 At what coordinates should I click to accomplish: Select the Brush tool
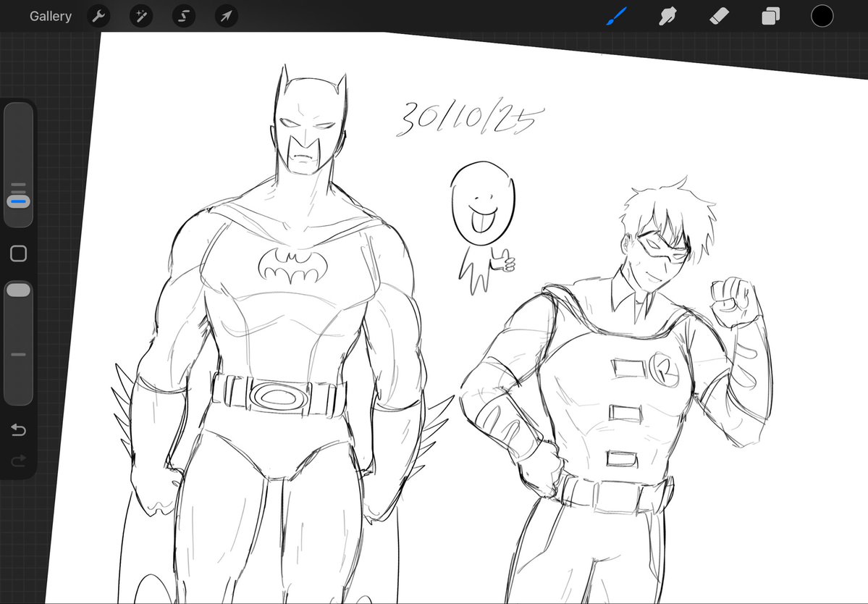(617, 16)
